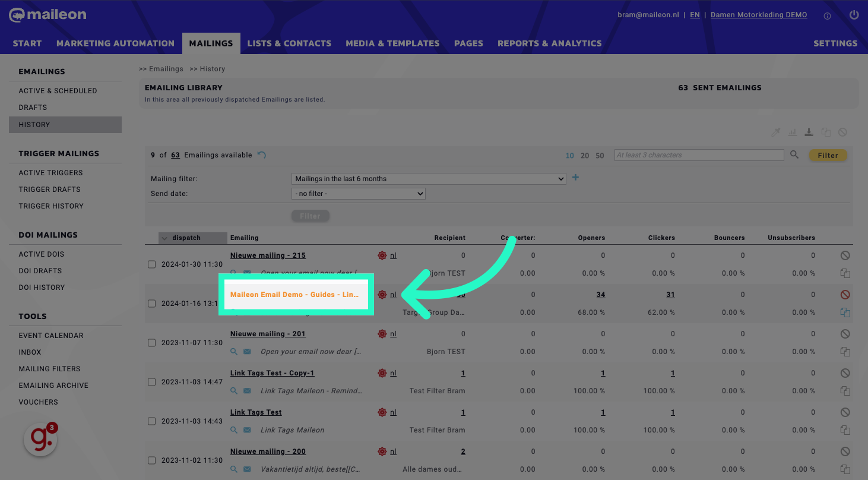Check the box for 2023-11-07 11:30 mailing
868x480 pixels.
pyautogui.click(x=151, y=343)
